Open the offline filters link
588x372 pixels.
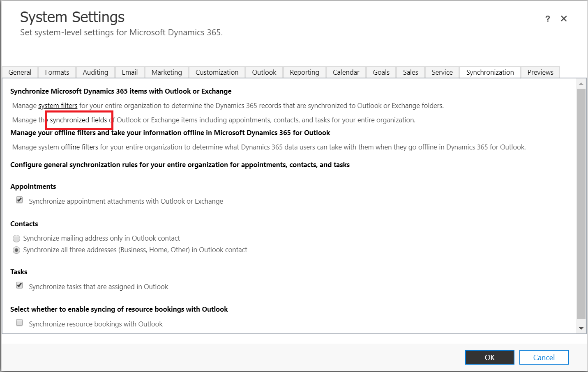[80, 147]
